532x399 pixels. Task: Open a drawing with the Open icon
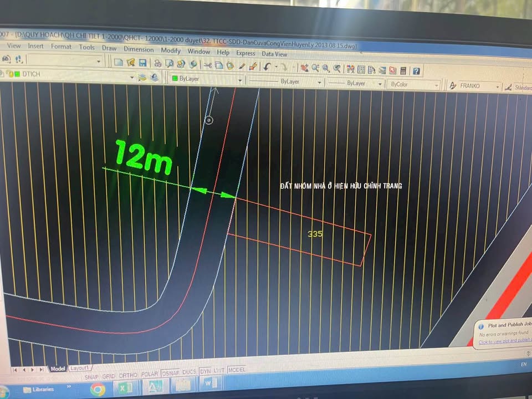click(131, 65)
